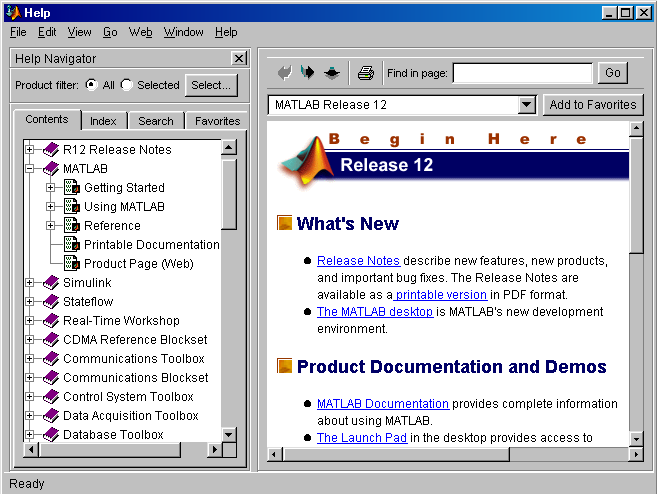Expand the Real-Time Workshop node
Viewport: 657px width, 494px height.
(30, 321)
